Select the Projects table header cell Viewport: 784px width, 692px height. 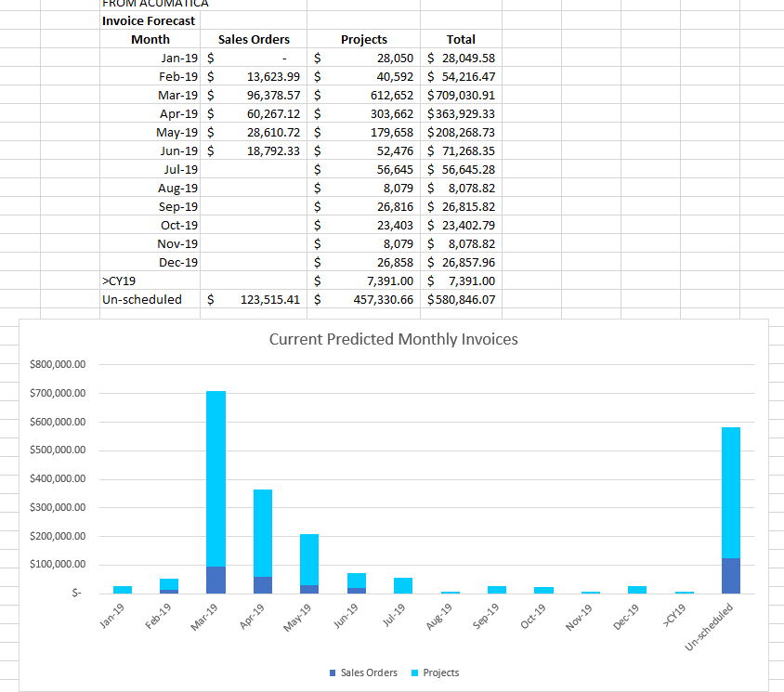(x=364, y=39)
